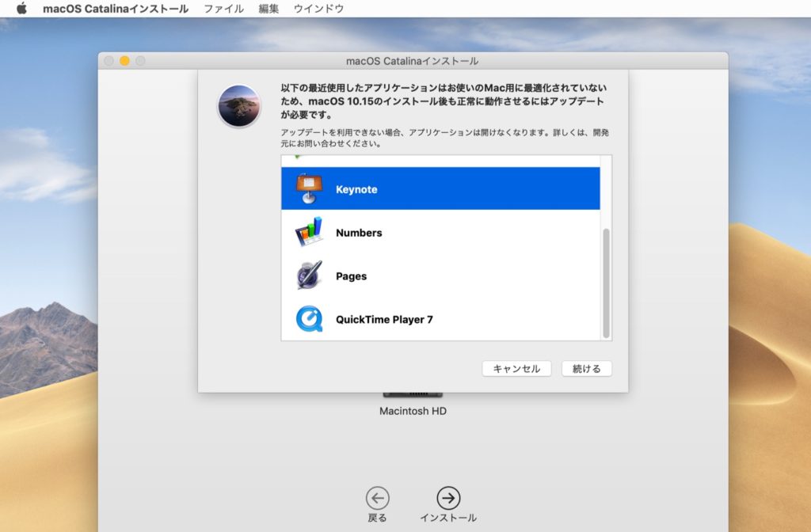Click the install arrow circle icon
This screenshot has height=532, width=811.
tap(448, 497)
